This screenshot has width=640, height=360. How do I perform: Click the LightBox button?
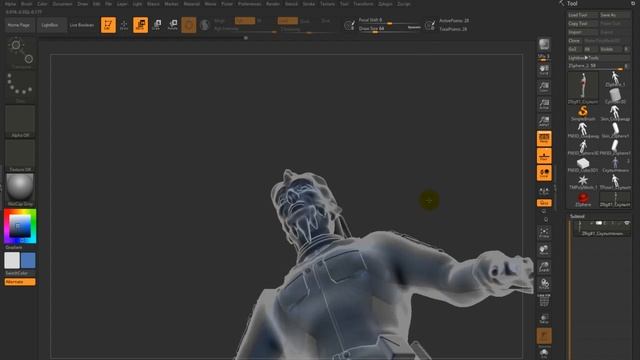point(50,25)
